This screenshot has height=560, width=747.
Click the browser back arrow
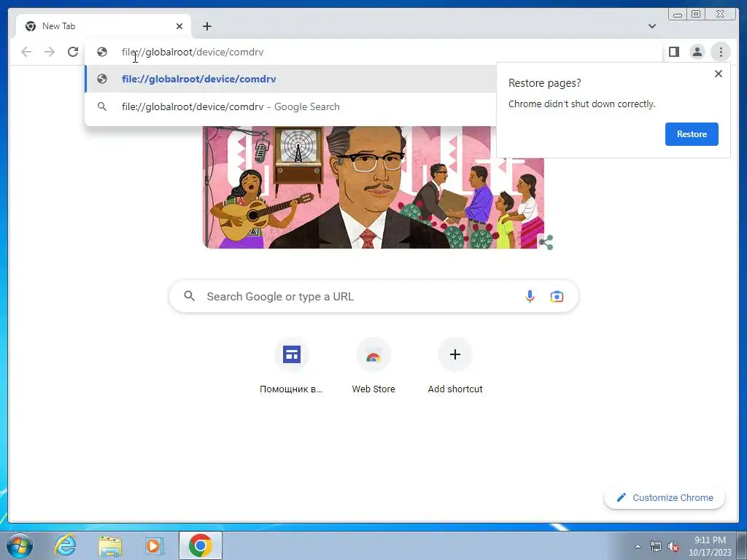pos(26,52)
